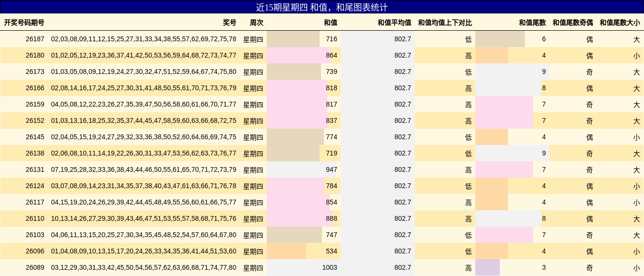Screen dimensions: 644x276
Task: Click the numbers row starting 10,13,14,26,27,29
Action: (x=144, y=218)
